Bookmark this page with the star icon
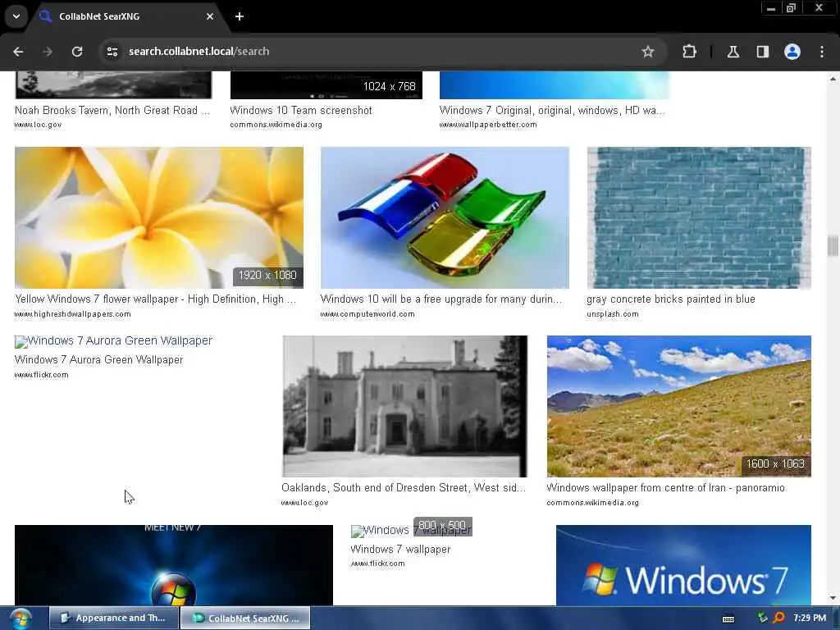The width and height of the screenshot is (840, 630). [648, 52]
